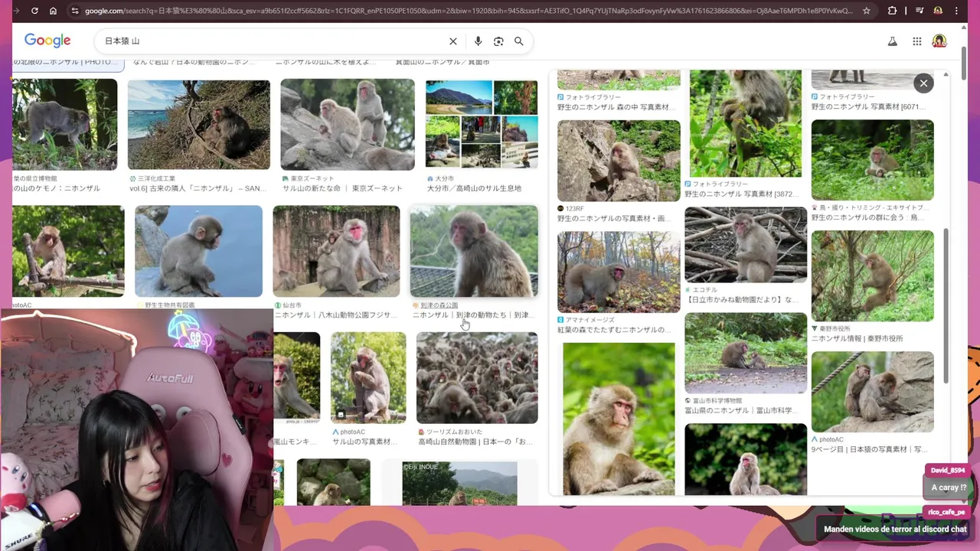980x551 pixels.
Task: Open '富山県のニホンザル｜富山市科学…' link
Action: pos(741,411)
